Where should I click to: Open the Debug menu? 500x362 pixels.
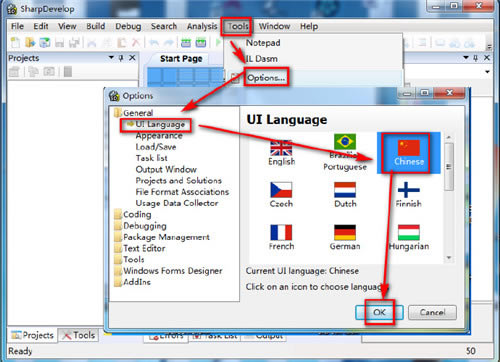click(128, 26)
